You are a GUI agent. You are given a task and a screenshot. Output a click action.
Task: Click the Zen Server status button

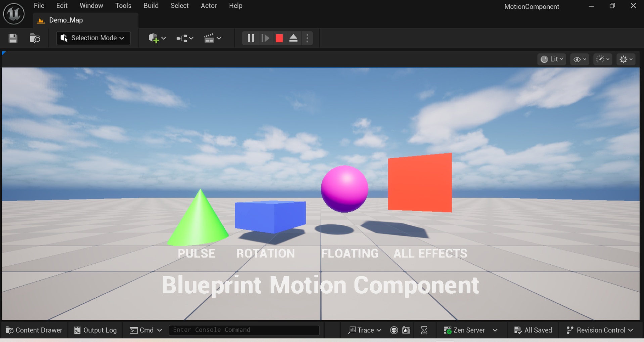click(x=464, y=330)
